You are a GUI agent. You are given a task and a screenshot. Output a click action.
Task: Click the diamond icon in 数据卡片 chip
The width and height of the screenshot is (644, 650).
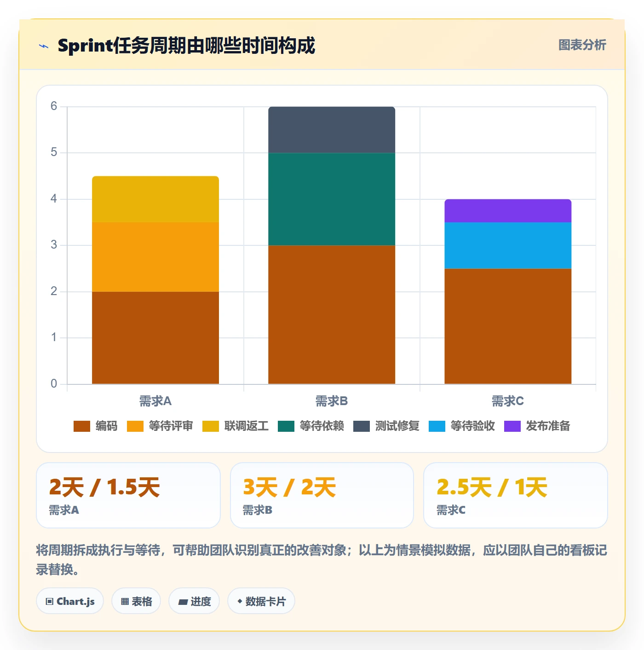(x=240, y=601)
